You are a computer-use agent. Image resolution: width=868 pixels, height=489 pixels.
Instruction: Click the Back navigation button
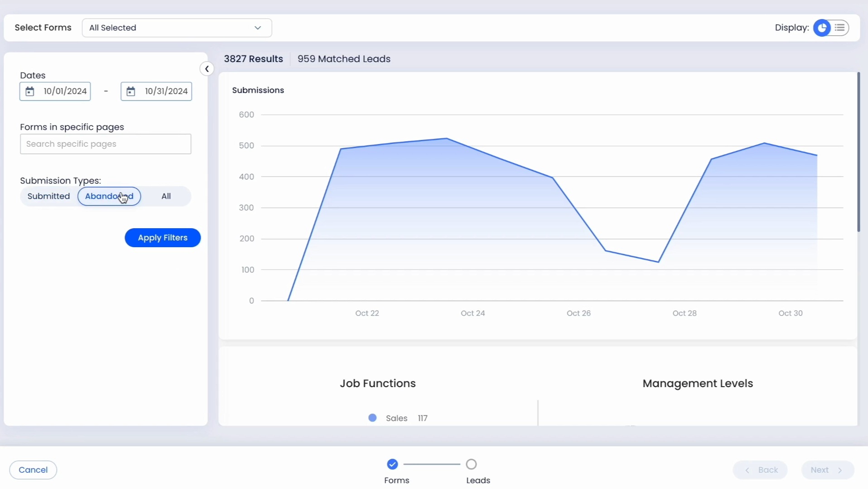(x=760, y=470)
